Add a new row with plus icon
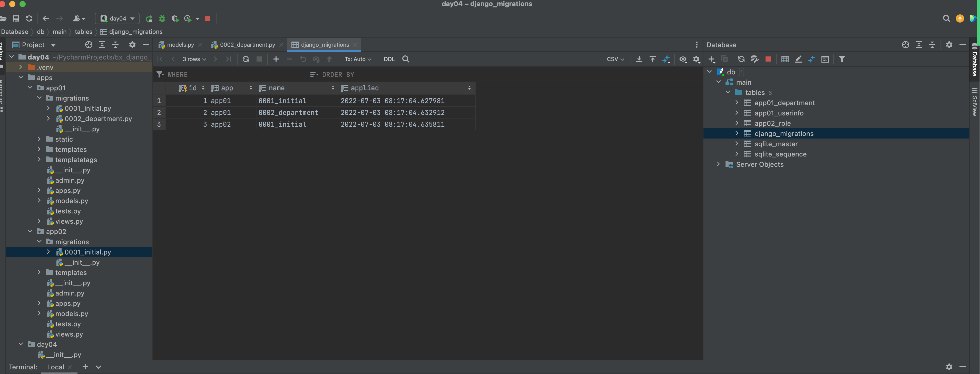Screen dimensions: 980x374 [276, 59]
